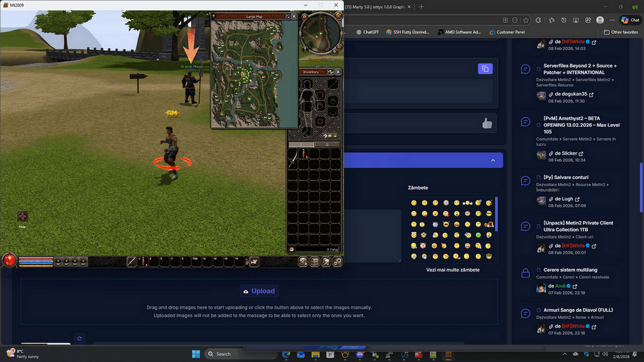Select the red potion in the inventory

point(303,154)
